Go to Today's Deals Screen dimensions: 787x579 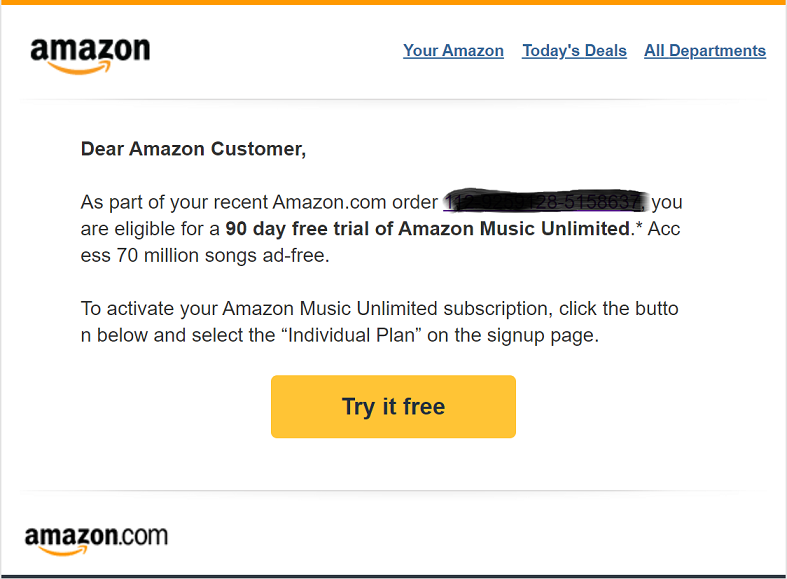(574, 51)
